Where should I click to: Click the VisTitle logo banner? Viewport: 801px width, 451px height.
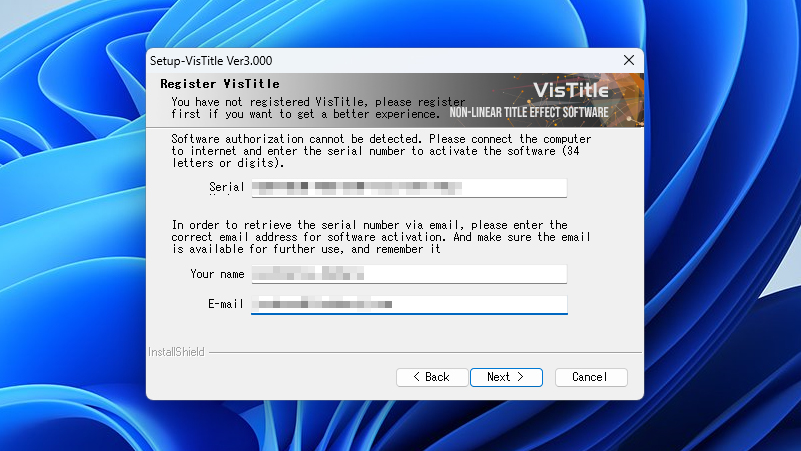pyautogui.click(x=571, y=90)
